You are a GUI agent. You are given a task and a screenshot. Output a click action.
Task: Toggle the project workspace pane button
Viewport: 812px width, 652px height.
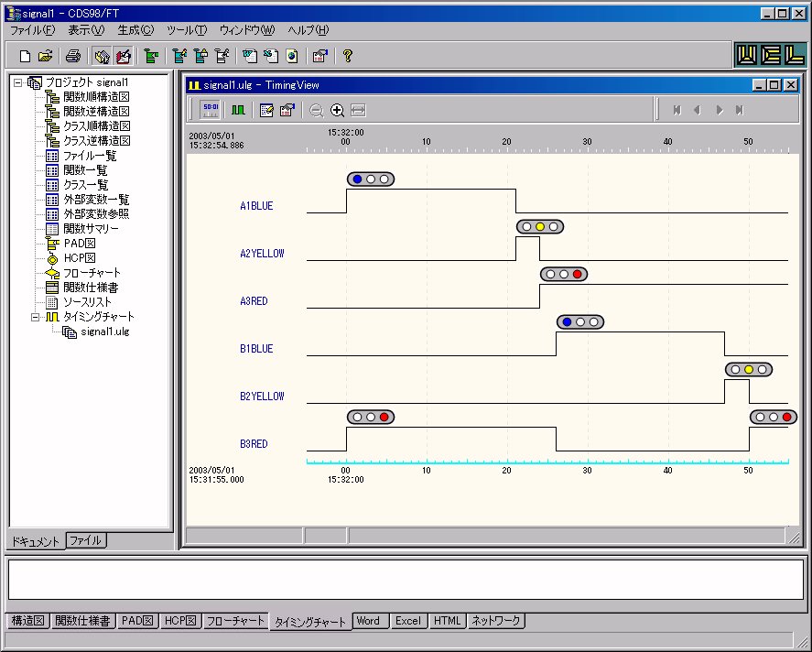(103, 56)
